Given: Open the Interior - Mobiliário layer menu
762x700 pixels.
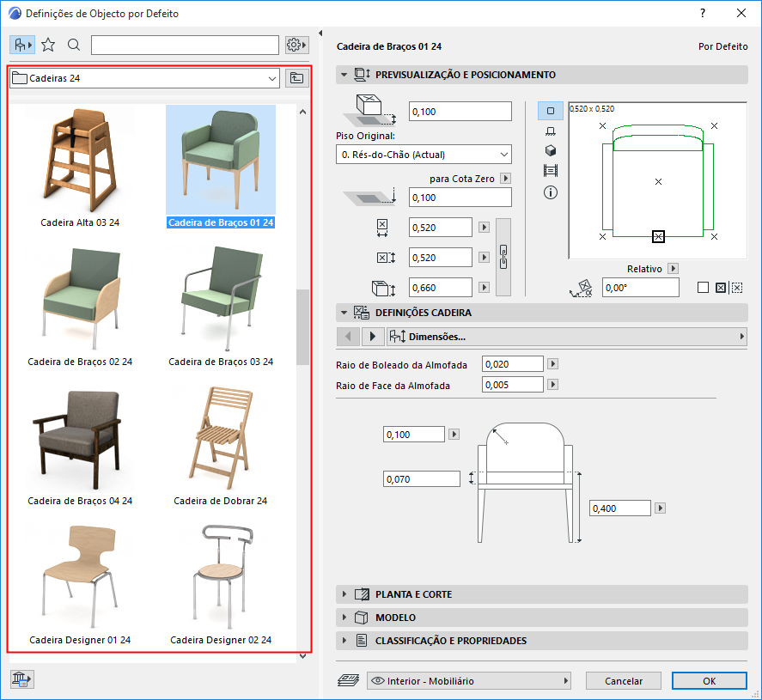Looking at the screenshot, I should click(469, 681).
